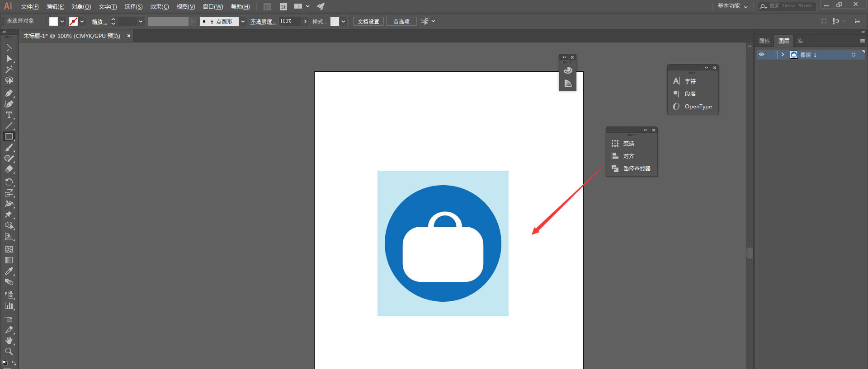The height and width of the screenshot is (369, 868).
Task: Select the Zoom tool
Action: pos(9,351)
